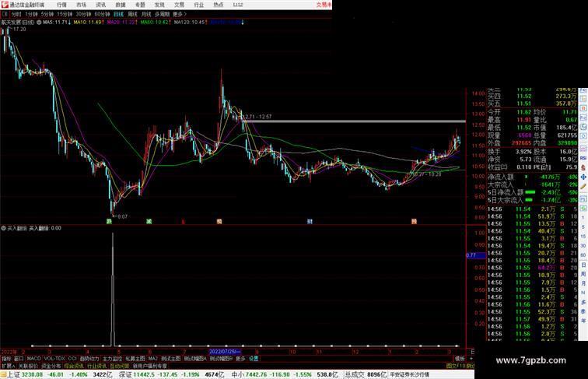Select the MACD indicator tab
Screen dimensions: 588x379
click(33, 359)
